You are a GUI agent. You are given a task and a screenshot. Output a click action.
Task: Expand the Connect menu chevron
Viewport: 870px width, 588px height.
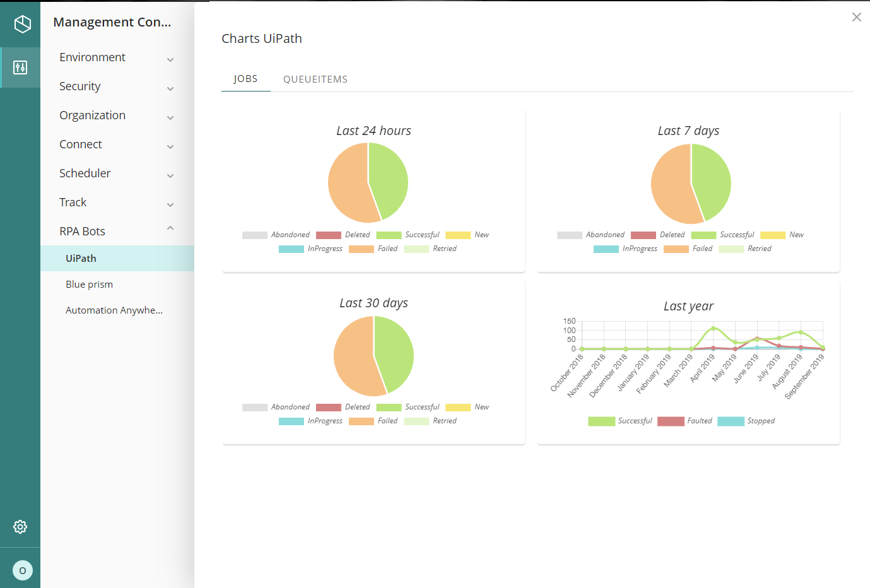pos(170,146)
